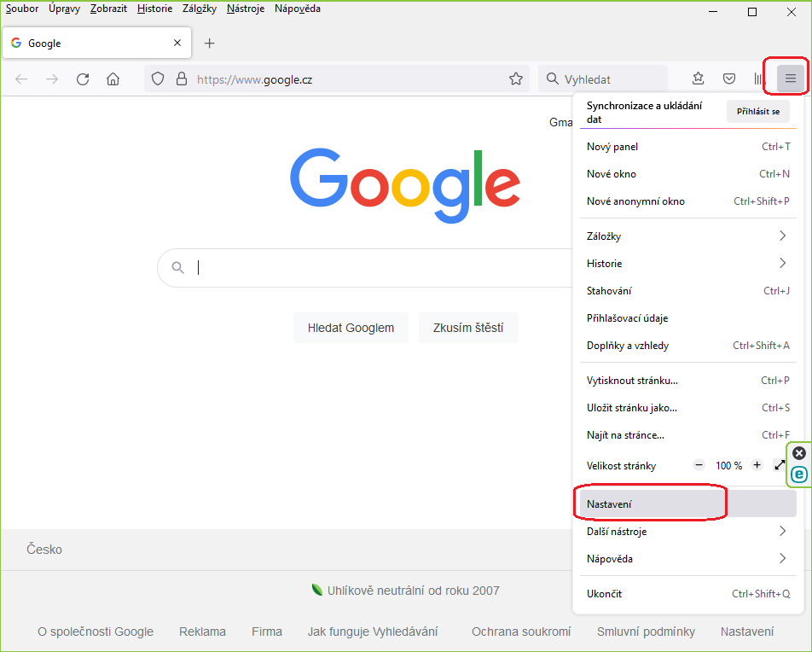The width and height of the screenshot is (812, 652).
Task: Zoom out page size with minus
Action: click(x=699, y=465)
